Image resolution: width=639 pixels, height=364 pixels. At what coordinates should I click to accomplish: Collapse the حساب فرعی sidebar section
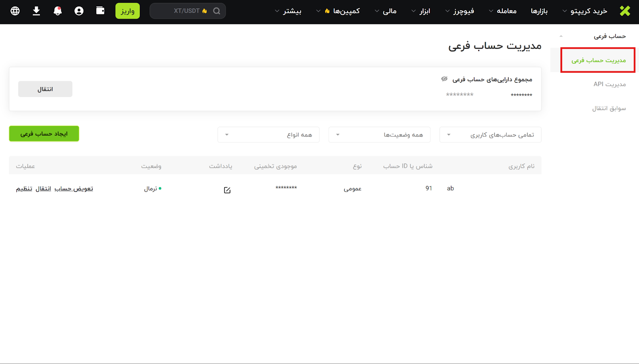561,36
